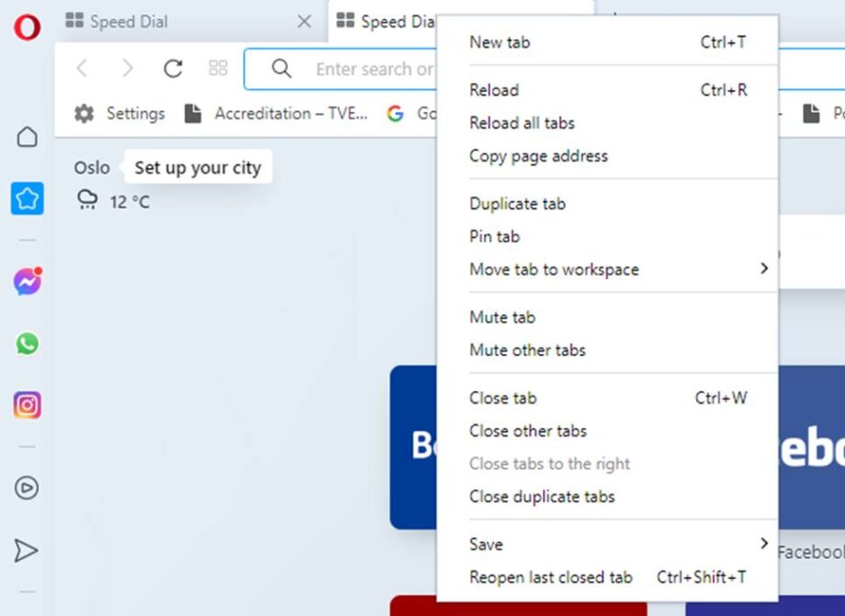Pin the current tab
Viewport: 845px width, 616px height.
(x=493, y=236)
